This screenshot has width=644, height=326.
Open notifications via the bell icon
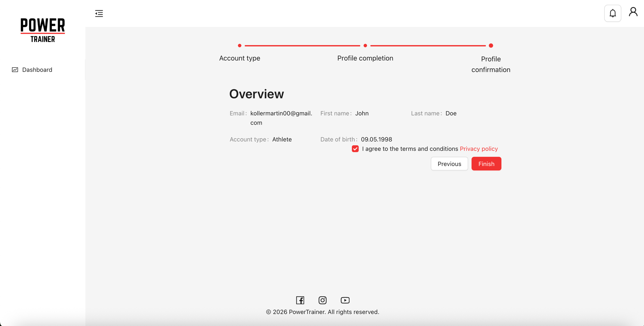(612, 13)
